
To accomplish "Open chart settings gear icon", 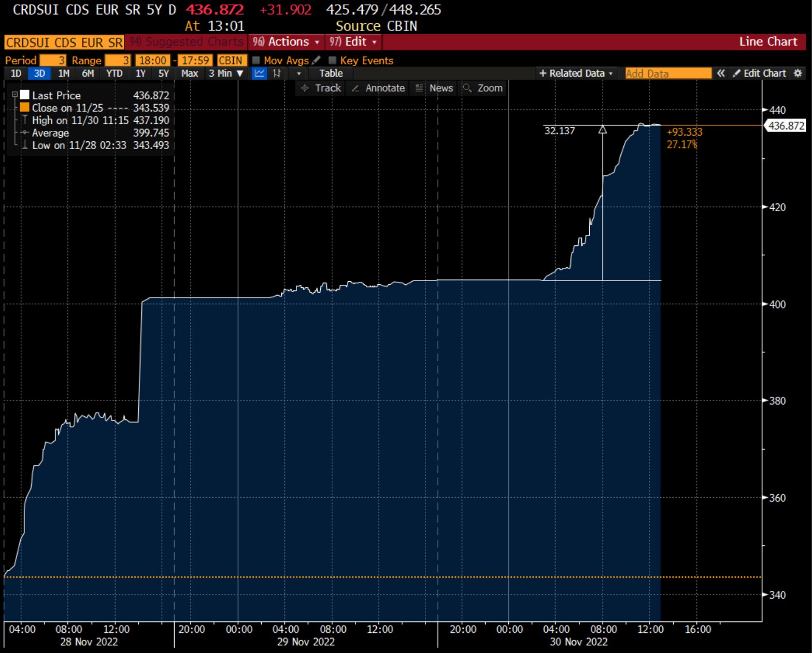I will 798,74.
